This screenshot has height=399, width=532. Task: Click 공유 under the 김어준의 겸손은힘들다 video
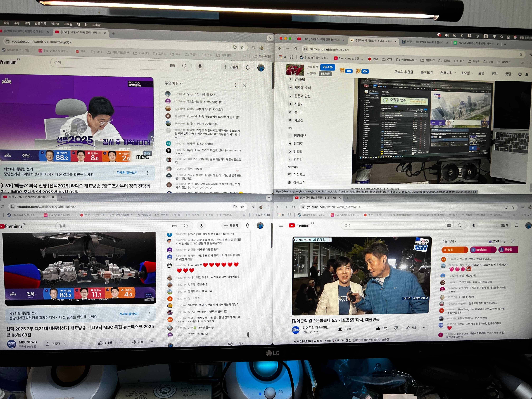tap(411, 328)
